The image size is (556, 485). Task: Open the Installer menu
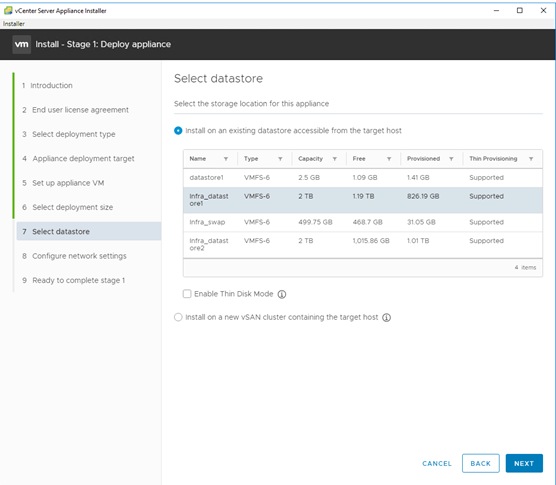tap(14, 24)
